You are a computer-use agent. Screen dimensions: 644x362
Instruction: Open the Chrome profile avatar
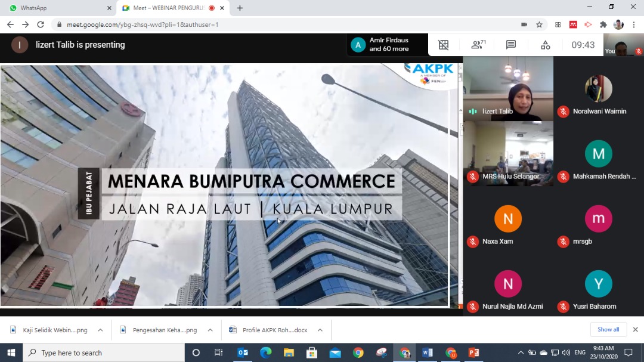click(x=618, y=24)
